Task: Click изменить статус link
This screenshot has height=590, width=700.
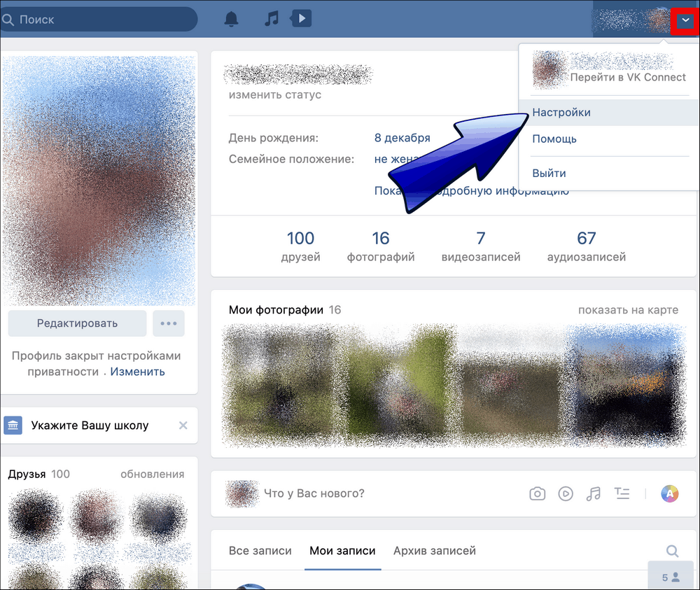Action: click(274, 94)
